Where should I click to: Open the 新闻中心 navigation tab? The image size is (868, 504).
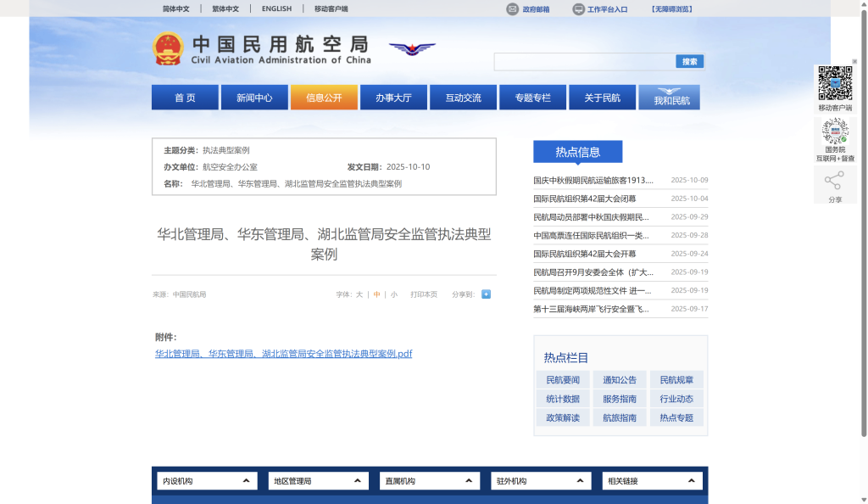coord(254,98)
